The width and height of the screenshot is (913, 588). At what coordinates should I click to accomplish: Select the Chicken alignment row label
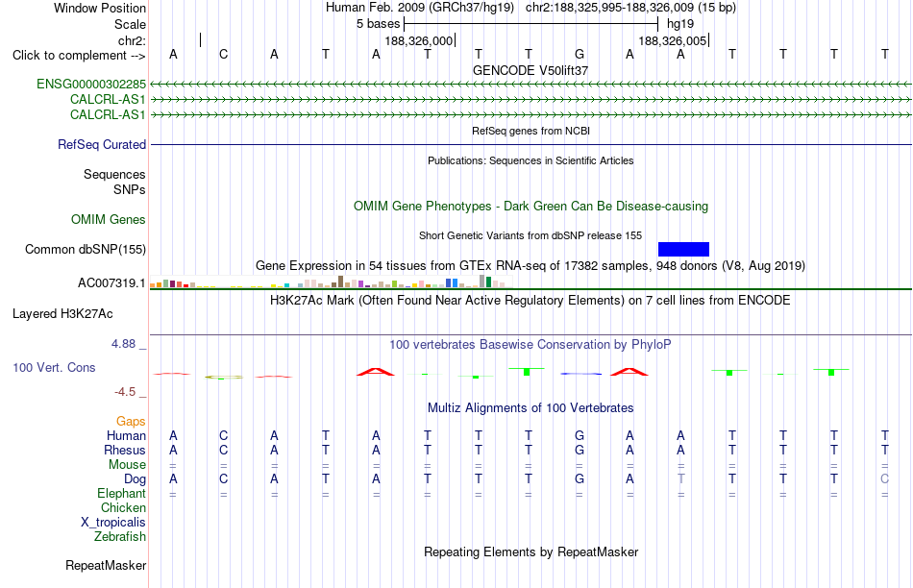[123, 507]
